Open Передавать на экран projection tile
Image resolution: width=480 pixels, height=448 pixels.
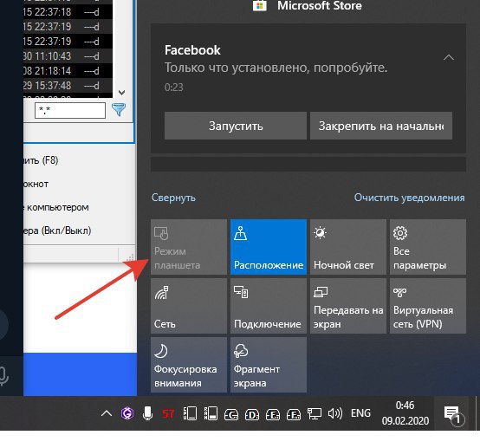point(348,306)
